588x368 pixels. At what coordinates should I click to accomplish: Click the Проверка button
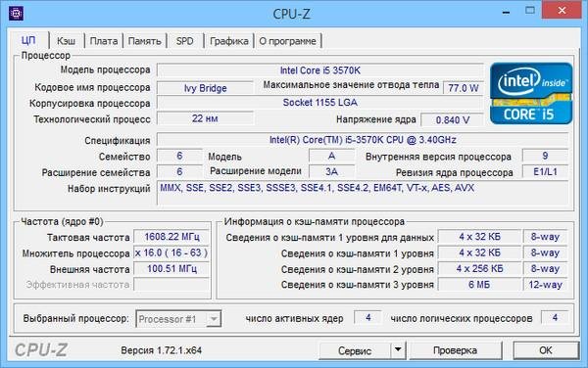click(455, 350)
